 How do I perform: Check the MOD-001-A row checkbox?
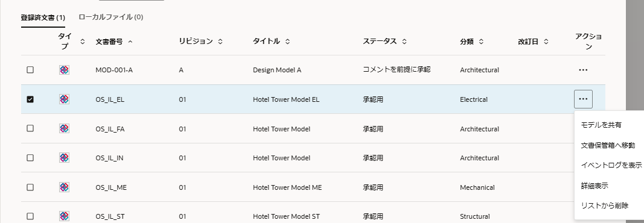coord(30,70)
